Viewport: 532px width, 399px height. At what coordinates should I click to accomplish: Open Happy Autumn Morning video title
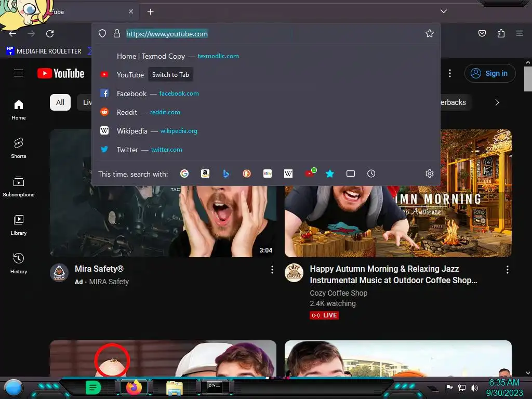(x=393, y=274)
